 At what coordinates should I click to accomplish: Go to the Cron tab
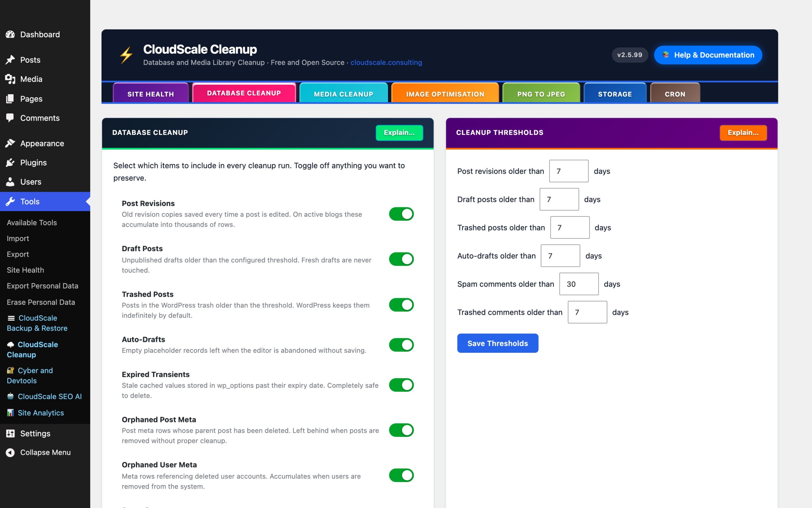(x=675, y=93)
